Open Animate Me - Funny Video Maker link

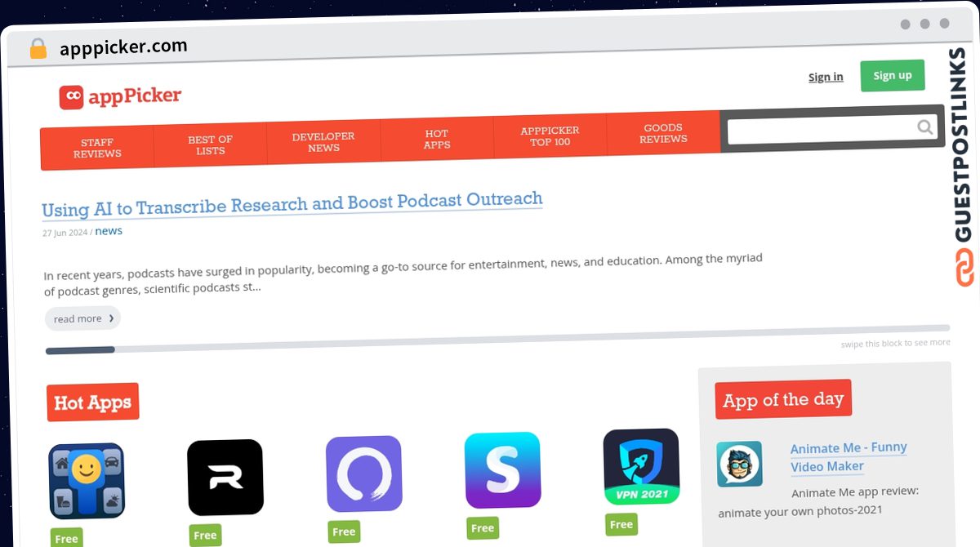tap(849, 457)
